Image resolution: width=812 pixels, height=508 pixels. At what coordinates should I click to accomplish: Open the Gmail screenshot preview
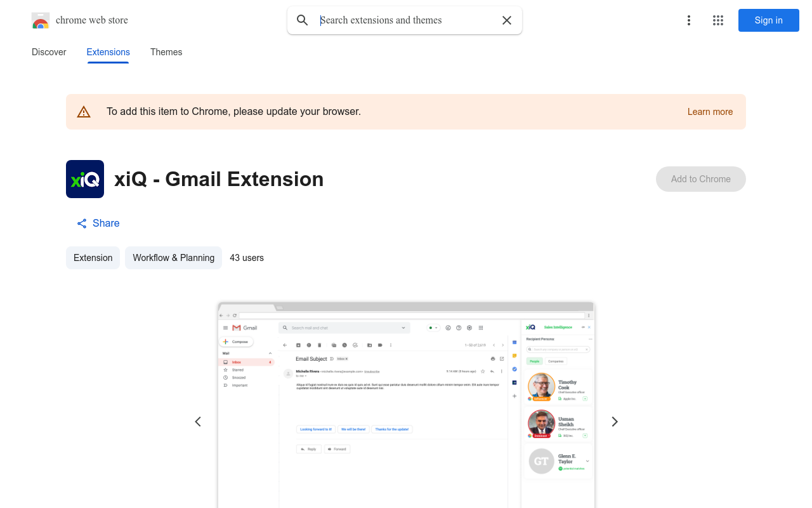click(406, 405)
